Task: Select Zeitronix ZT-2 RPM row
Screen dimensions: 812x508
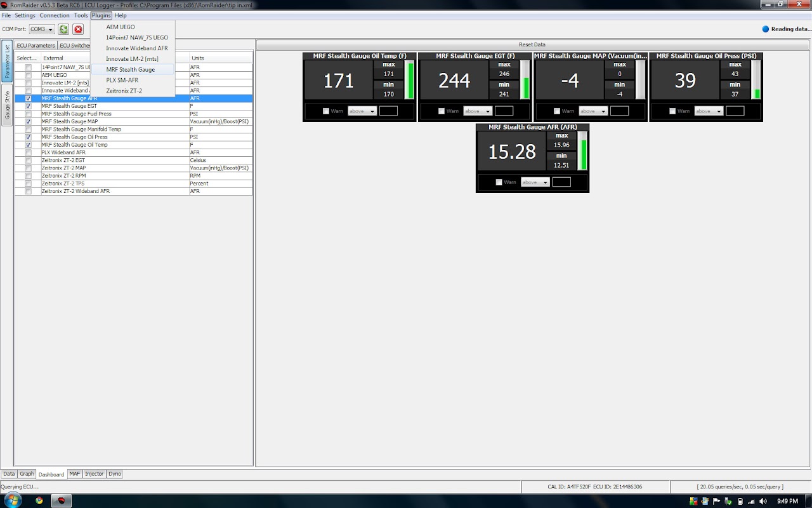Action: 134,176
